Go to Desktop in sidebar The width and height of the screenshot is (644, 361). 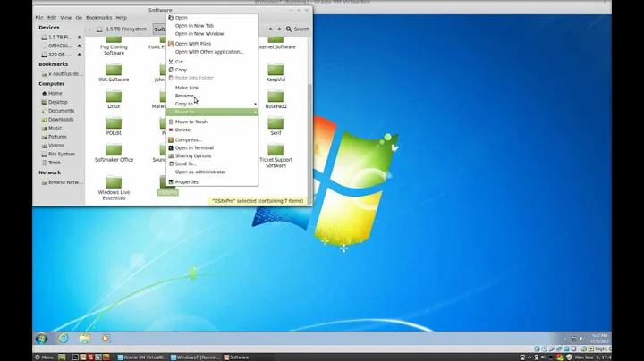(59, 102)
